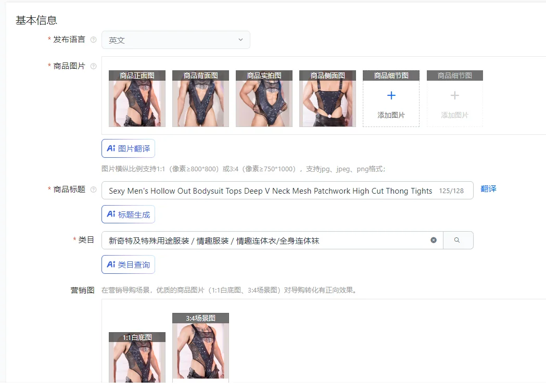The width and height of the screenshot is (546, 392).
Task: Open the 发布语言 language dropdown
Action: [x=175, y=40]
